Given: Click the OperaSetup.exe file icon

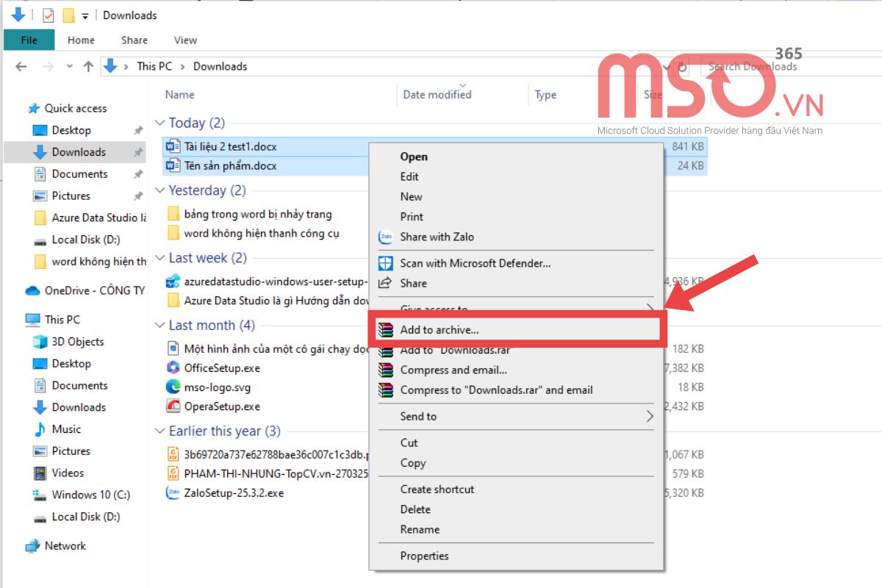Looking at the screenshot, I should click(x=173, y=406).
